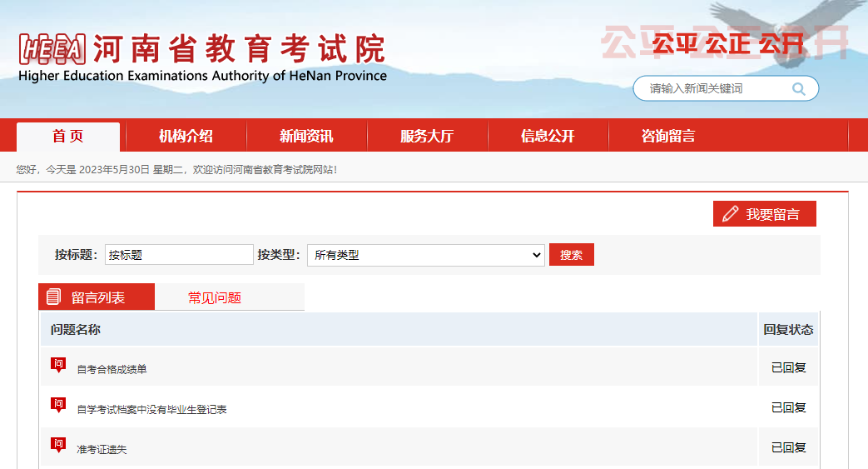Click question icon beside 自学考试档案中没有毕业生登记表

click(58, 405)
